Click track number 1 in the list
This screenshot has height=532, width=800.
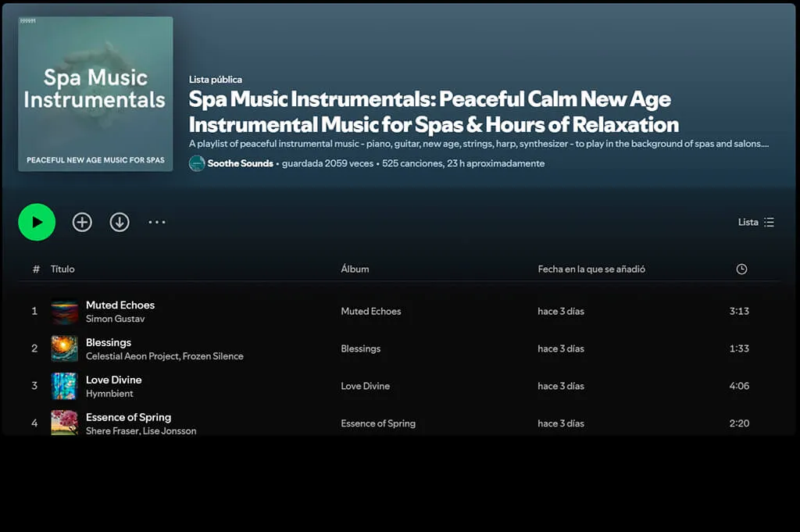point(34,311)
